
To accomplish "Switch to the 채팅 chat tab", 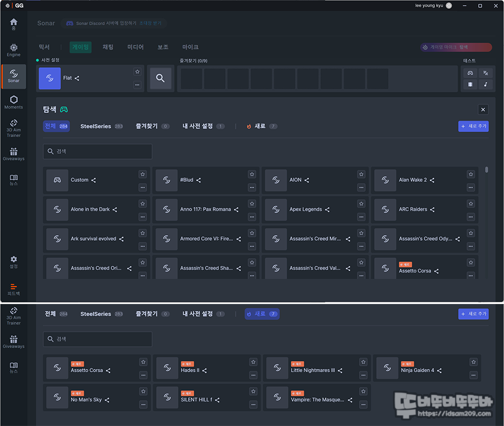I will (108, 47).
